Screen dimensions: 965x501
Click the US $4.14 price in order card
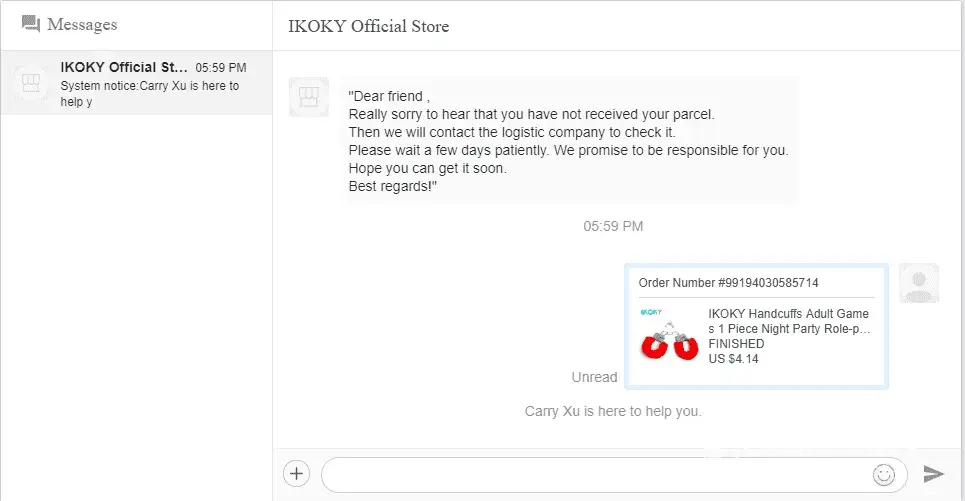point(733,359)
